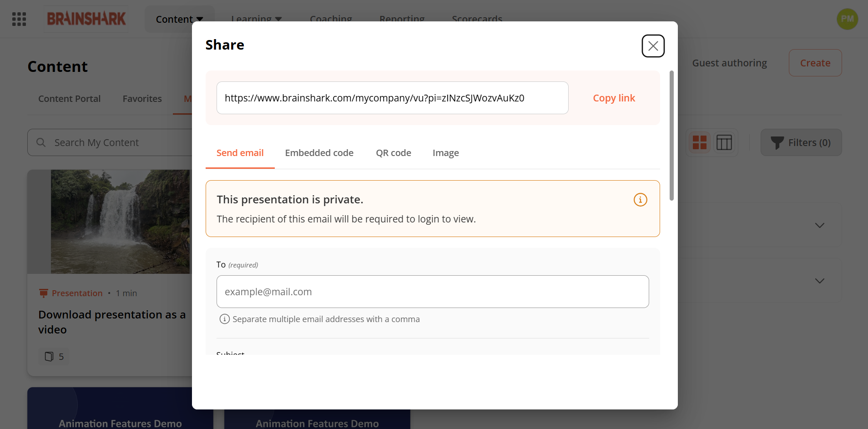
Task: Switch to the QR code tab
Action: (x=394, y=153)
